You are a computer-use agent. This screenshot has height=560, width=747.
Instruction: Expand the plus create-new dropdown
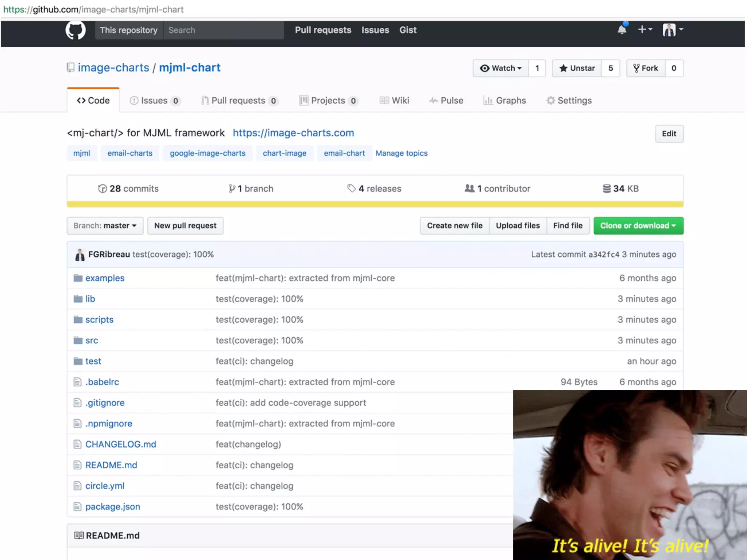coord(645,30)
